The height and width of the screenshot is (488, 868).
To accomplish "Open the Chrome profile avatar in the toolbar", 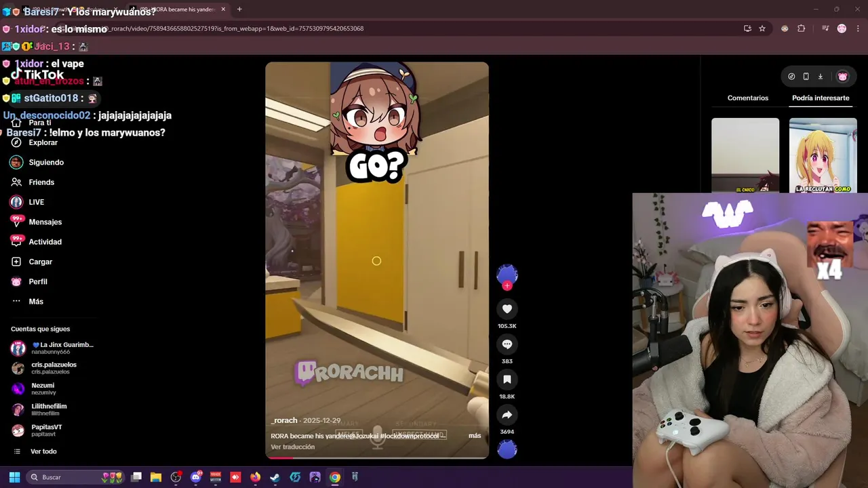I will (x=842, y=28).
